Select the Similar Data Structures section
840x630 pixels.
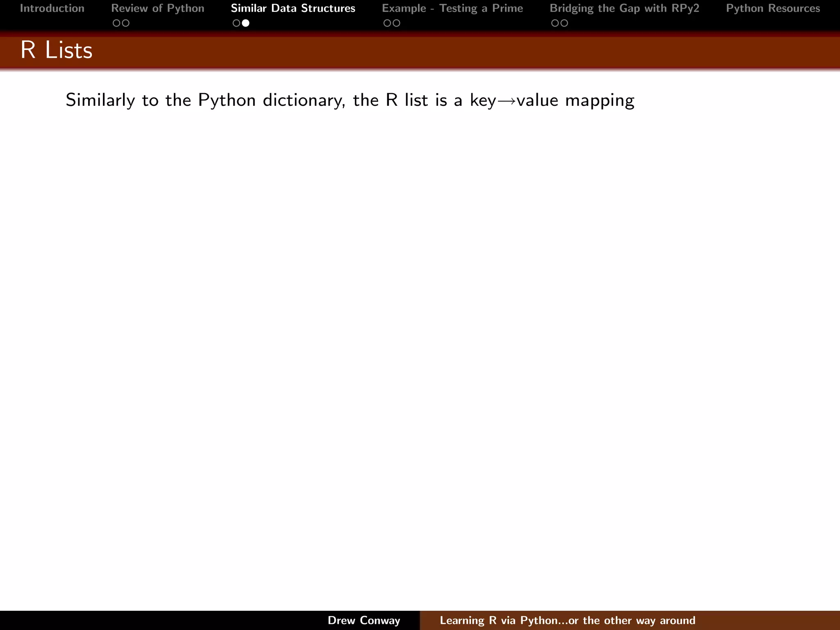(x=293, y=9)
